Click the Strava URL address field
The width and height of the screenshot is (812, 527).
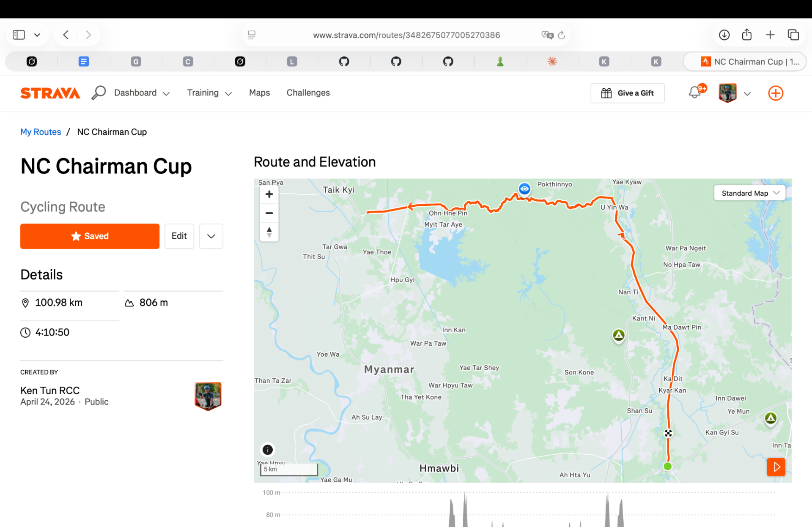406,35
